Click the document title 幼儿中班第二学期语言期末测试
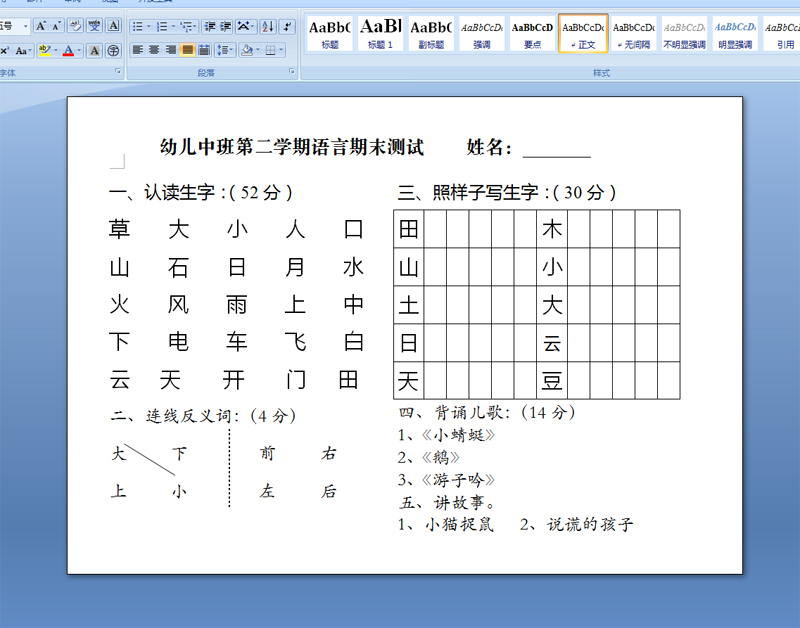800x628 pixels. pos(292,147)
